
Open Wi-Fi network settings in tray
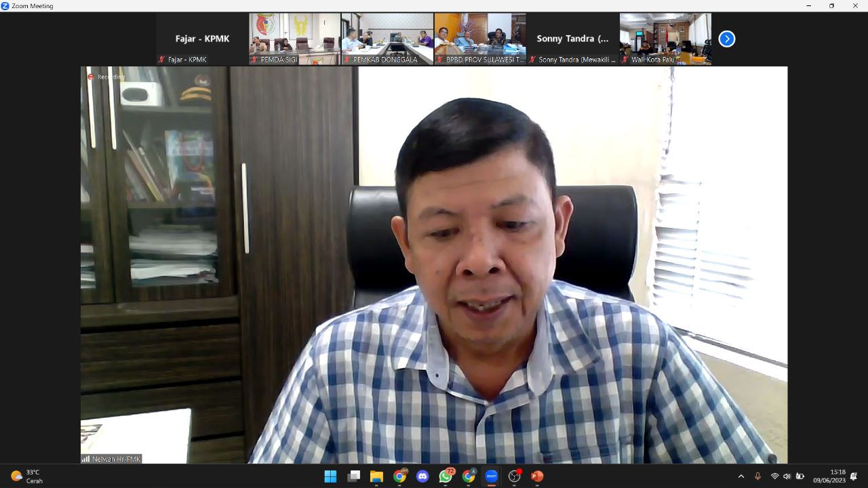click(x=774, y=476)
